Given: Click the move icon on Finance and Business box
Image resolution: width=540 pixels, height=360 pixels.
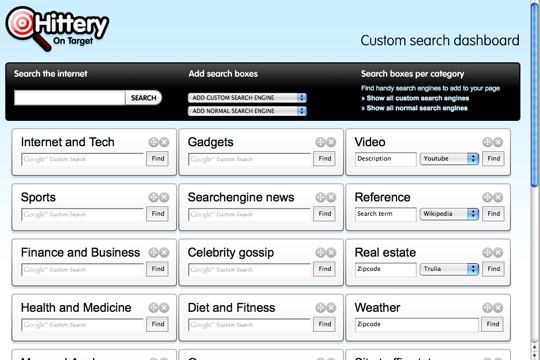Looking at the screenshot, I should 154,253.
